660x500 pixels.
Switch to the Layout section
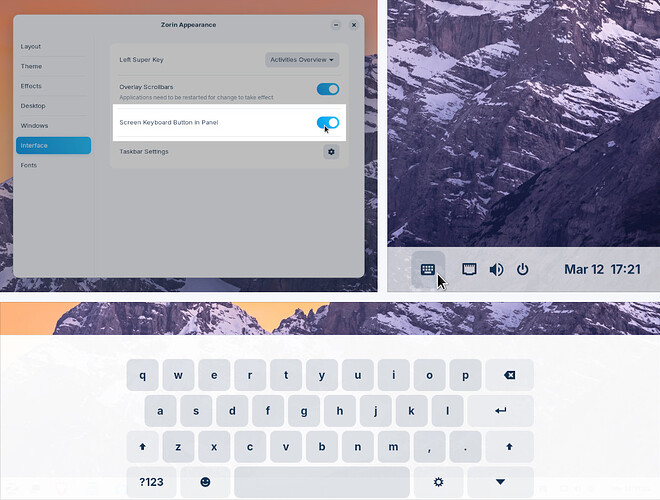click(x=53, y=46)
